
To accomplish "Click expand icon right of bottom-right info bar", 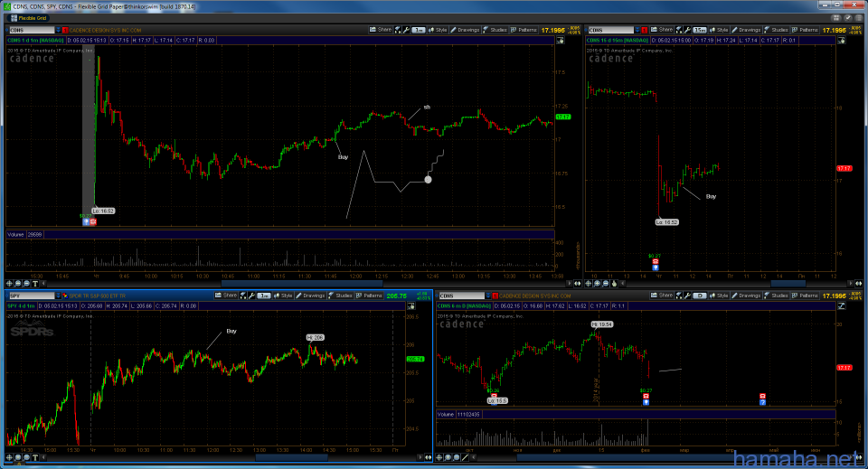I will tap(842, 305).
